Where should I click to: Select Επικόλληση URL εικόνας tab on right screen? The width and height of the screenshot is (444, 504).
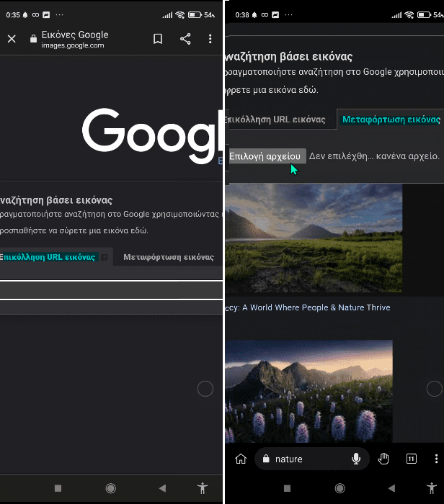[275, 120]
